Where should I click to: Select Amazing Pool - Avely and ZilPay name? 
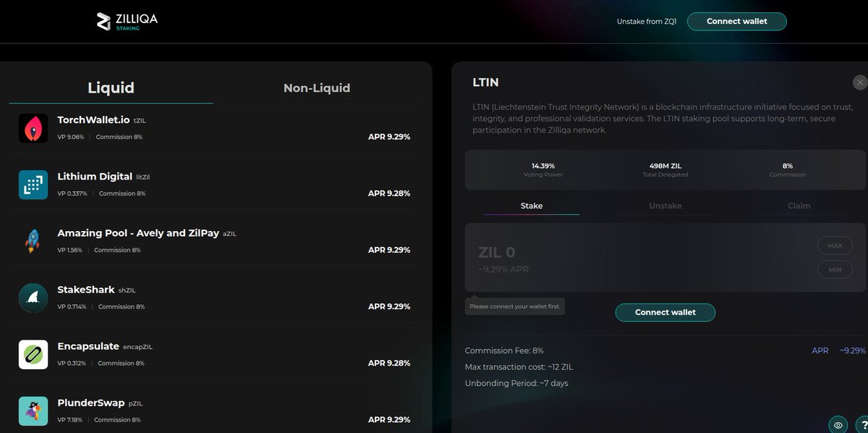(138, 233)
